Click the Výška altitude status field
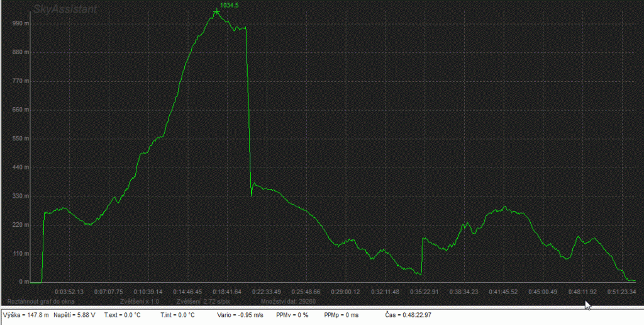The image size is (644, 325). [x=26, y=314]
